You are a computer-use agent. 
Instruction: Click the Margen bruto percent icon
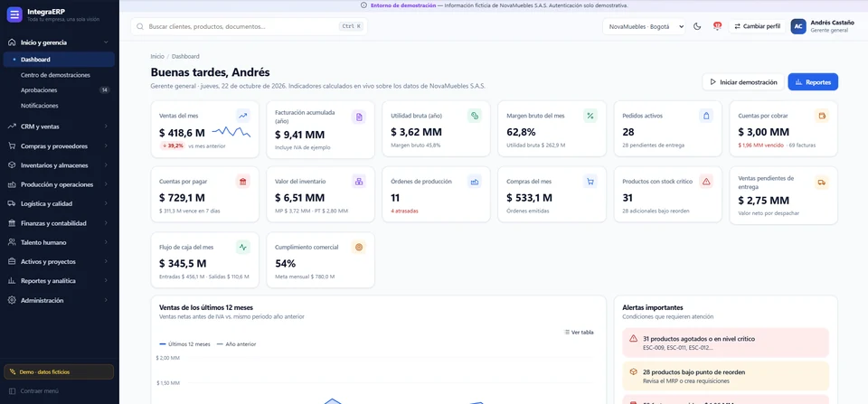click(590, 116)
